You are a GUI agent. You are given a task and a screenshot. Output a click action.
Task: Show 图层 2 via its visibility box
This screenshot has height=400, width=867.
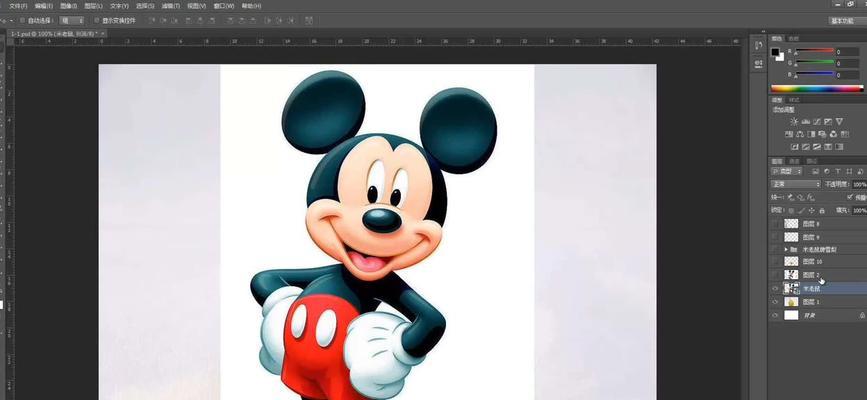(x=775, y=275)
